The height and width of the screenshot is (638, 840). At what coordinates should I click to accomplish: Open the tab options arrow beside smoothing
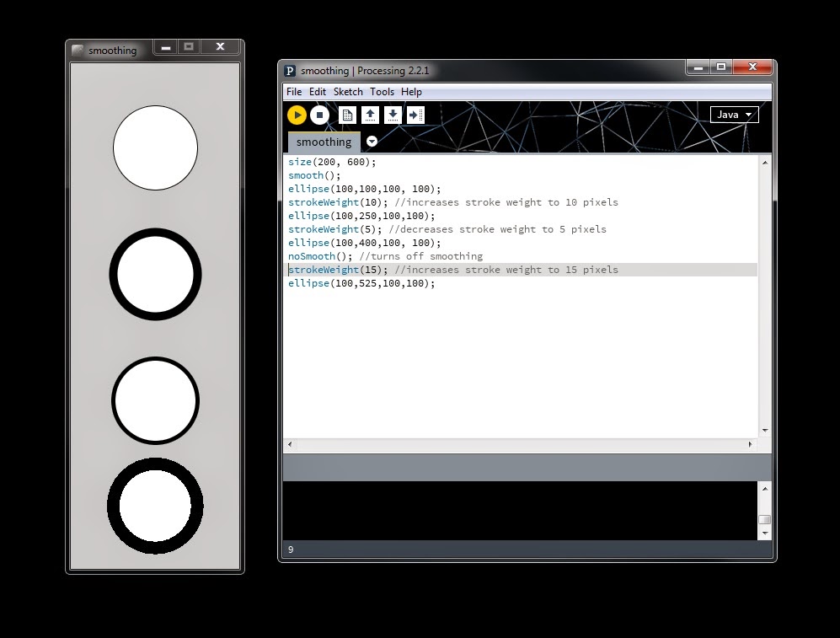point(372,142)
